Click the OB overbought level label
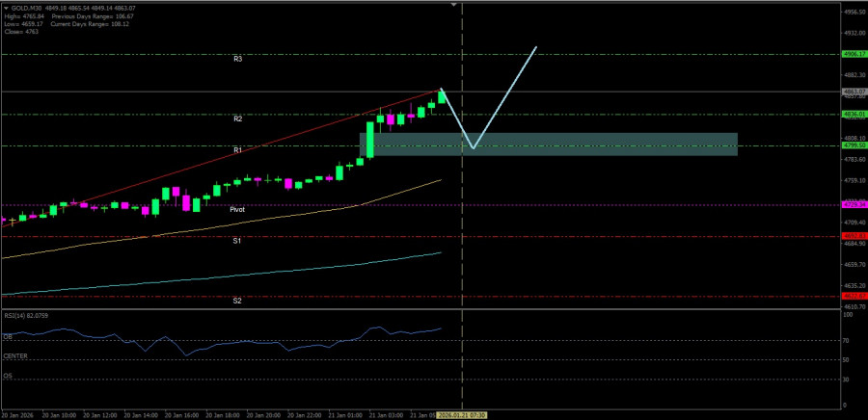Screen dimensions: 868x420 pos(8,337)
